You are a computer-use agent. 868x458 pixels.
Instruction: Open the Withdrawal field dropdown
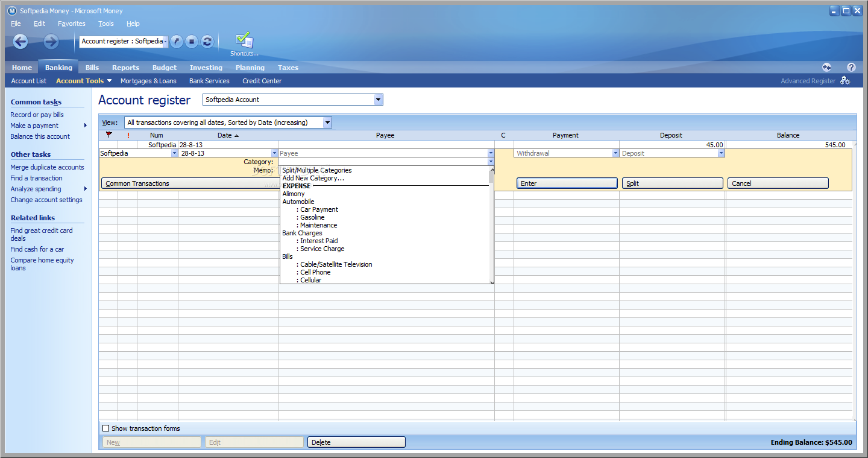[x=615, y=153]
